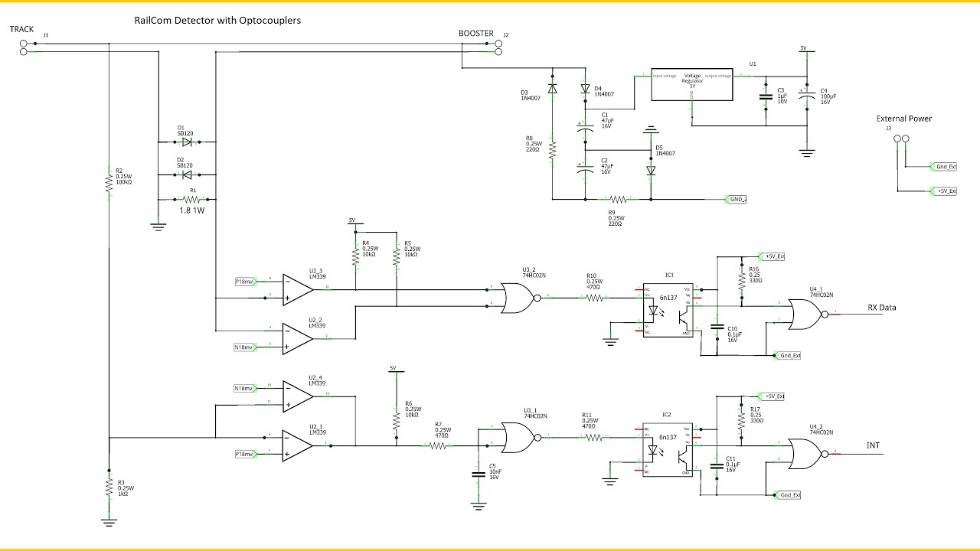Select the +5V_Ext label next to R17
980x551 pixels.
tap(769, 396)
